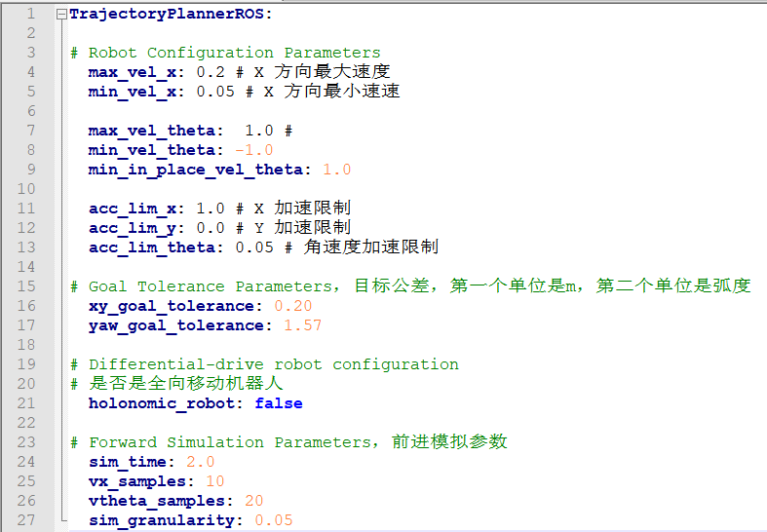Place cursor on the max_vel_x key

132,72
